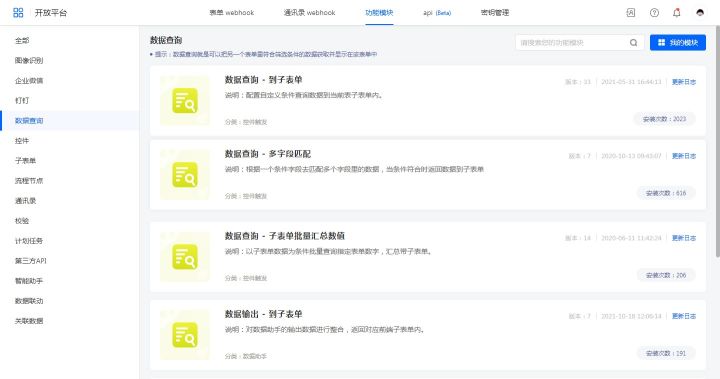Image resolution: width=720 pixels, height=379 pixels.
Task: Focus the module search input field
Action: pyautogui.click(x=579, y=43)
